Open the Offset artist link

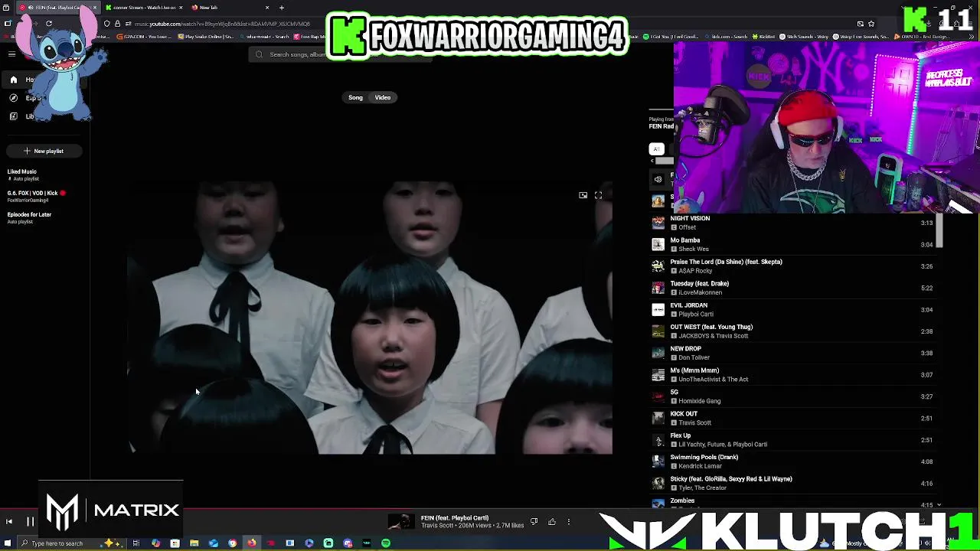687,227
